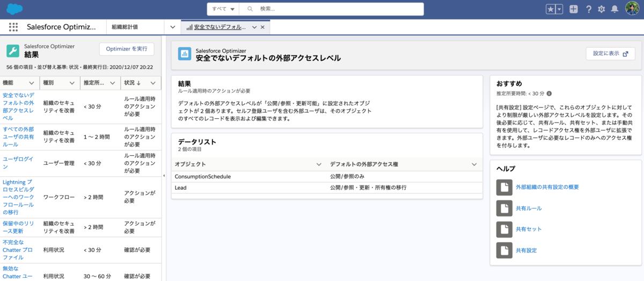The width and height of the screenshot is (644, 281).
Task: Click the Salesforce Optimiz... app name
Action: pos(61,27)
